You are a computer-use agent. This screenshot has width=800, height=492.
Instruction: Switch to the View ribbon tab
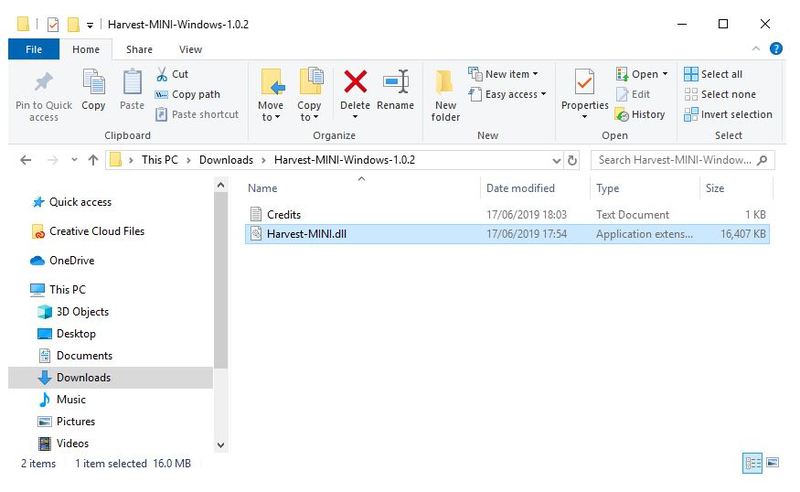[190, 50]
